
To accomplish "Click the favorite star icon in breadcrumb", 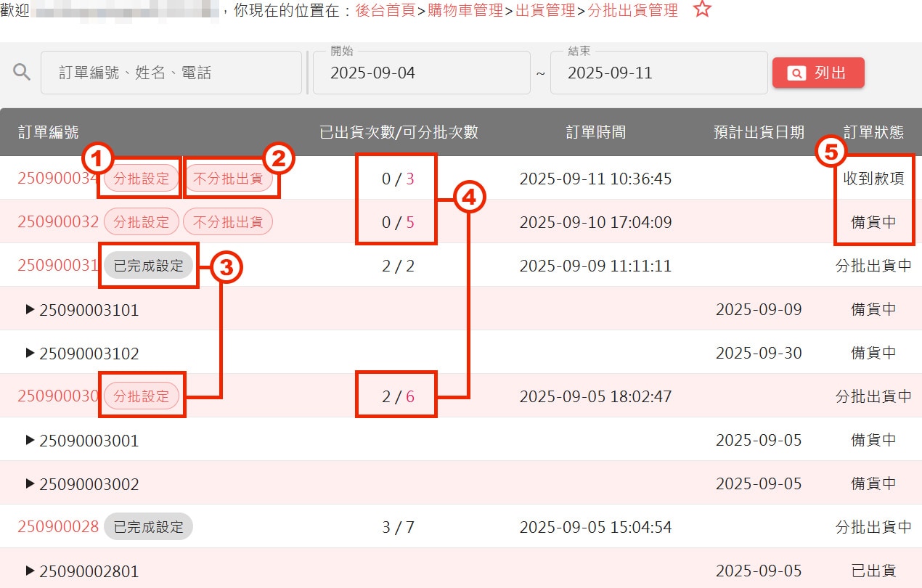I will (x=702, y=10).
